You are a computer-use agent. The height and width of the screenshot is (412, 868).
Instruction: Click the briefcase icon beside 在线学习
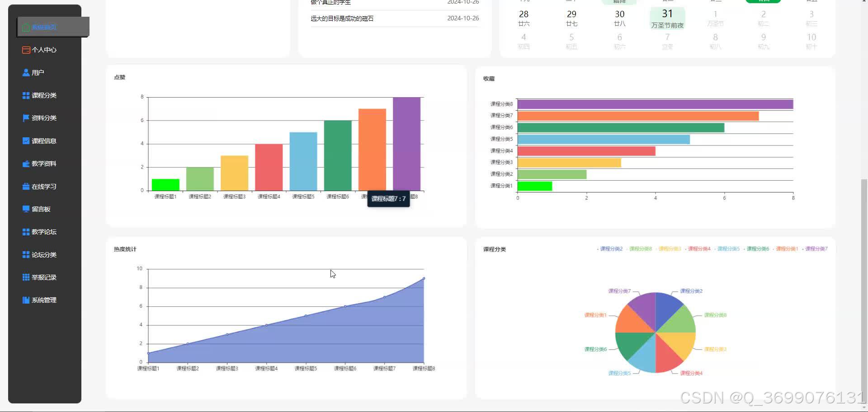pos(26,186)
